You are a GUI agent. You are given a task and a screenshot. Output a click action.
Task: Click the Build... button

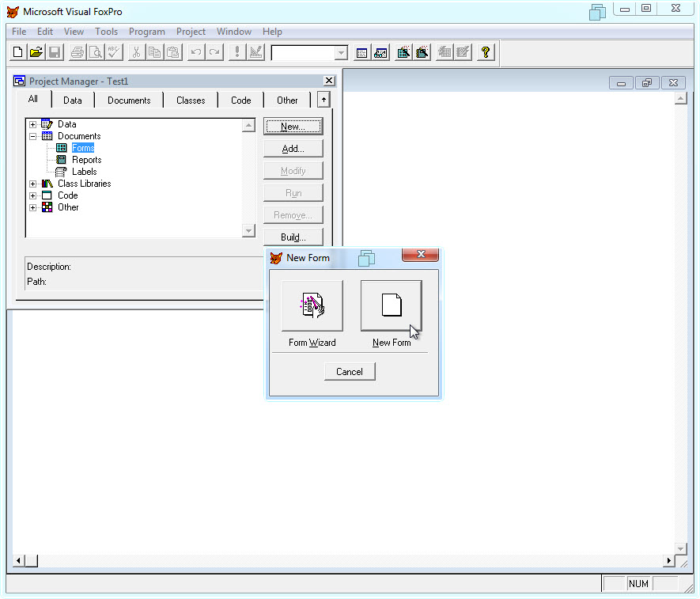293,237
